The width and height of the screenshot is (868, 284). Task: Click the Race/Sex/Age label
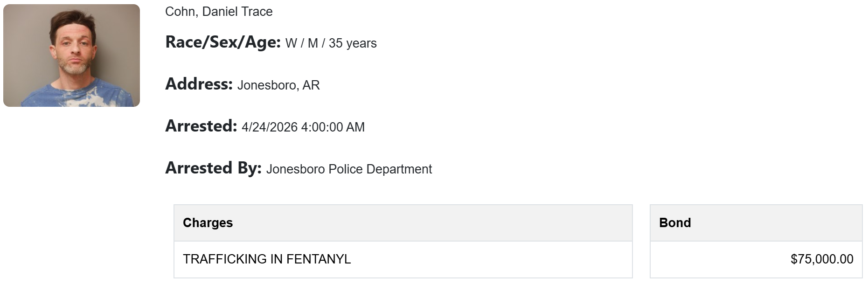pyautogui.click(x=223, y=42)
